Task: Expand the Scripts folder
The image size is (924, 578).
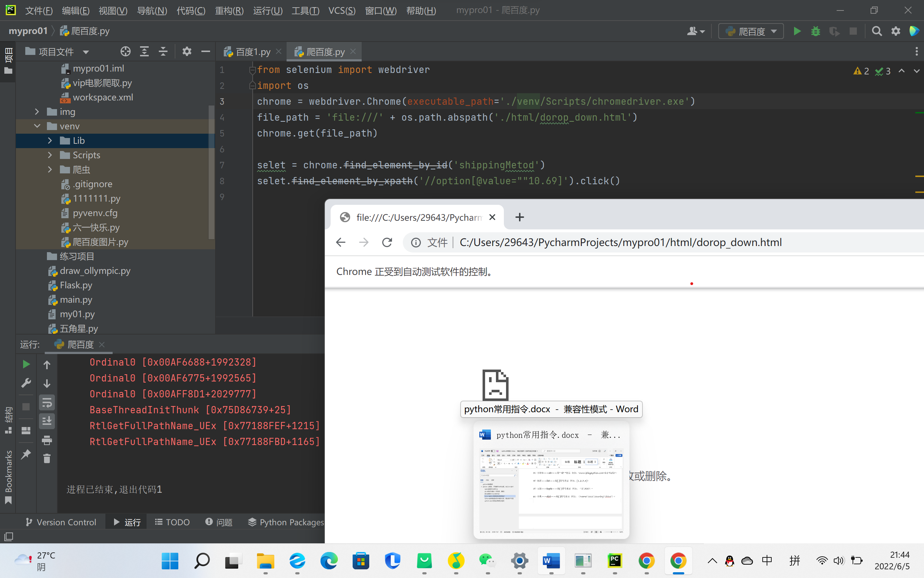Action: 50,155
